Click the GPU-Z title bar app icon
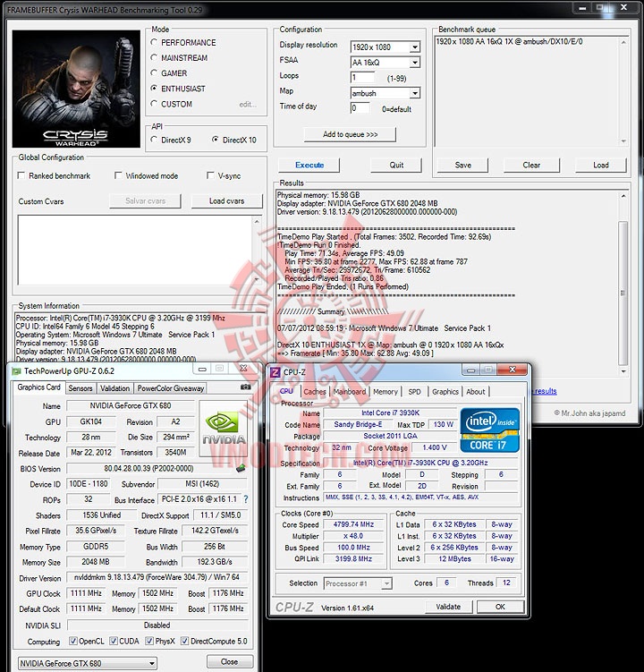The height and width of the screenshot is (672, 644). (17, 371)
